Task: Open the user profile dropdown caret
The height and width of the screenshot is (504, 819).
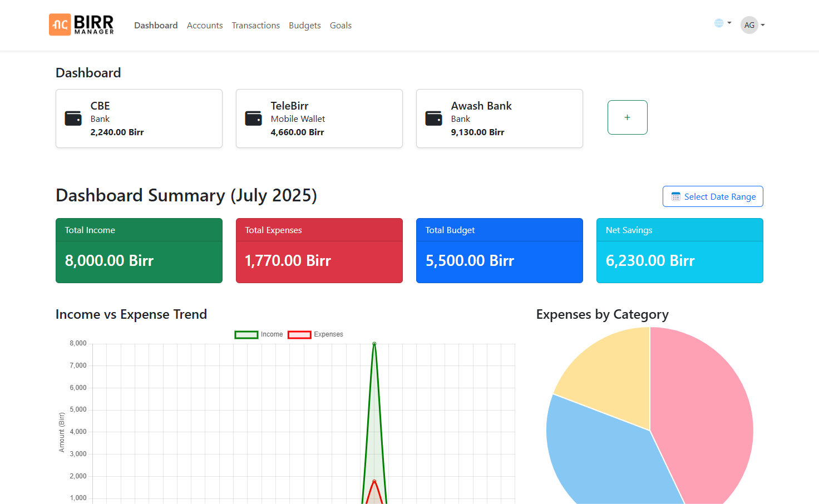Action: tap(763, 25)
